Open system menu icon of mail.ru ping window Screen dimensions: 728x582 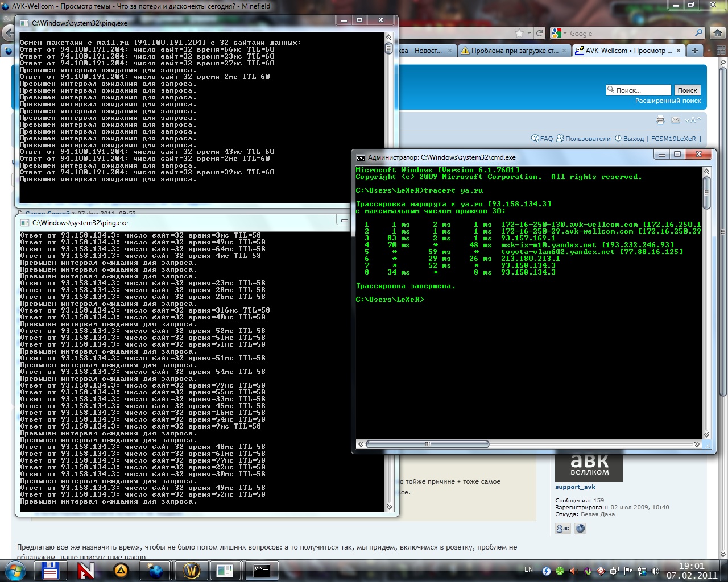24,23
